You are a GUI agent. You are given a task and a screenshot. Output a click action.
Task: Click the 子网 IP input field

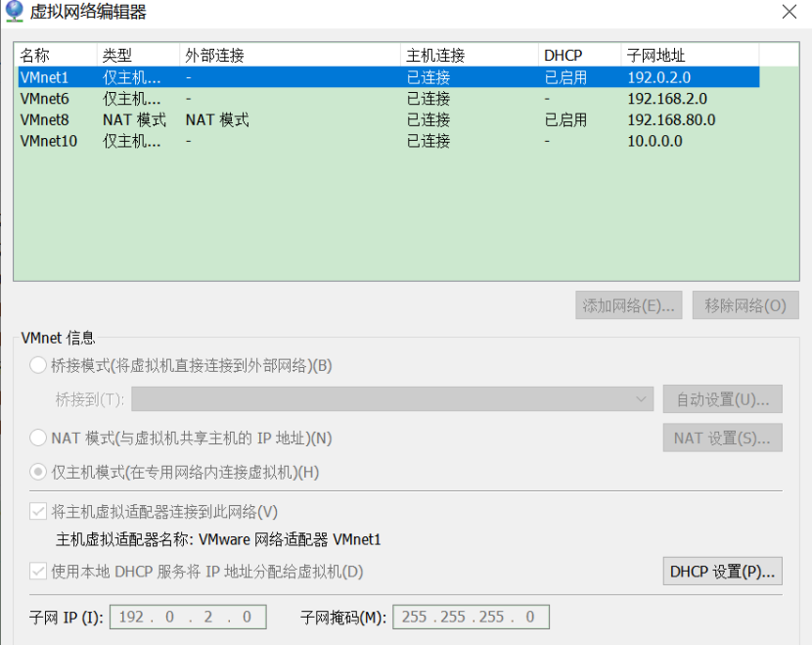(188, 617)
